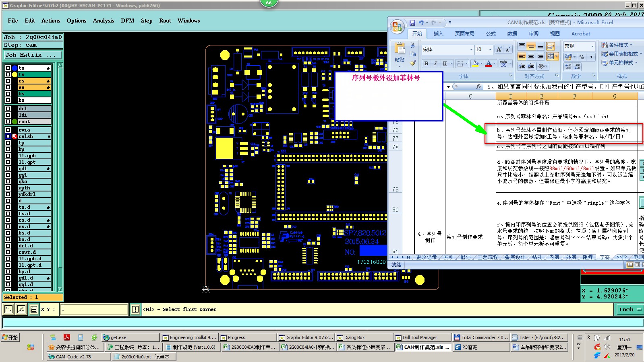Toggle bold formatting in Excel
The height and width of the screenshot is (362, 644).
[x=426, y=64]
